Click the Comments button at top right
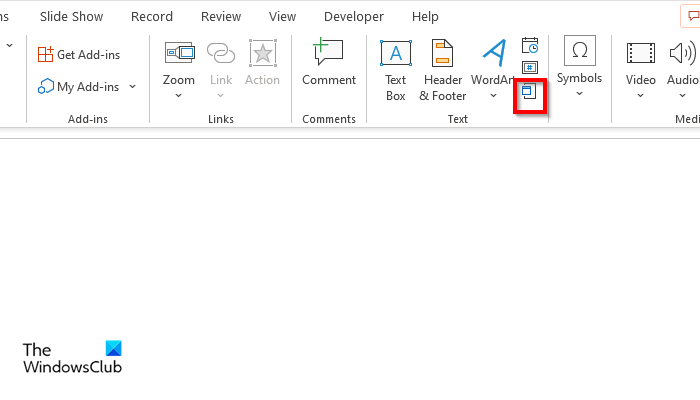Image resolution: width=700 pixels, height=400 pixels. click(x=691, y=17)
